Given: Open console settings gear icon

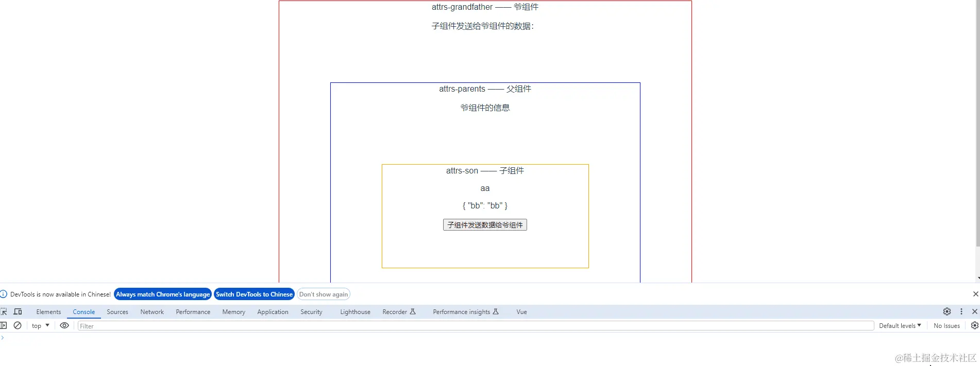Looking at the screenshot, I should click(x=974, y=325).
